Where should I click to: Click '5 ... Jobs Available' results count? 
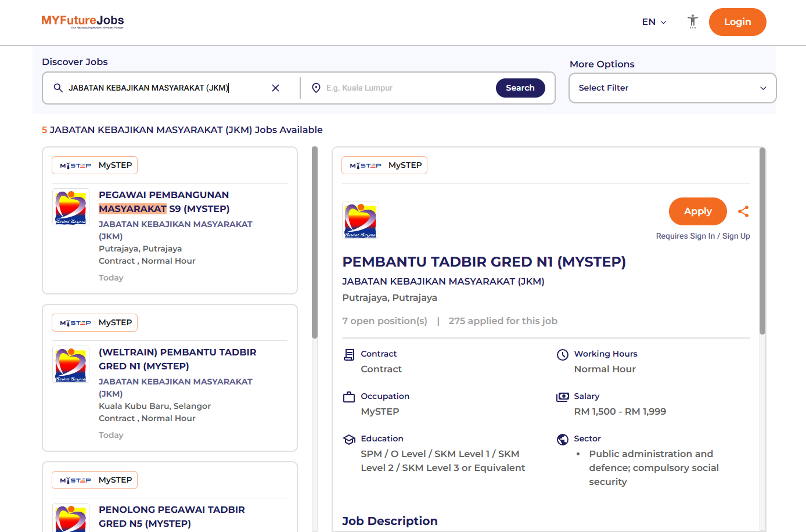coord(182,130)
